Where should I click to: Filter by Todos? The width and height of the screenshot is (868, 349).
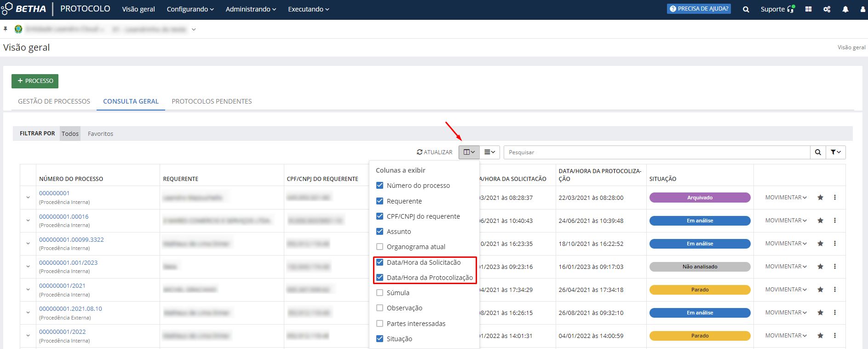[x=70, y=134]
